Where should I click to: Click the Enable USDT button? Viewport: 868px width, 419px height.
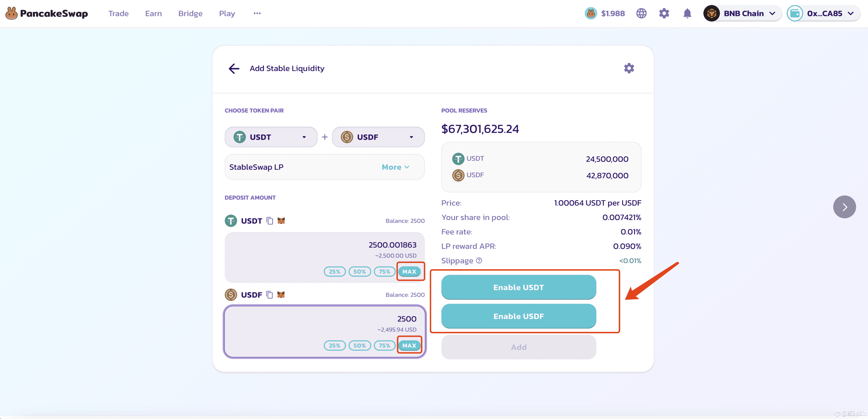point(519,287)
